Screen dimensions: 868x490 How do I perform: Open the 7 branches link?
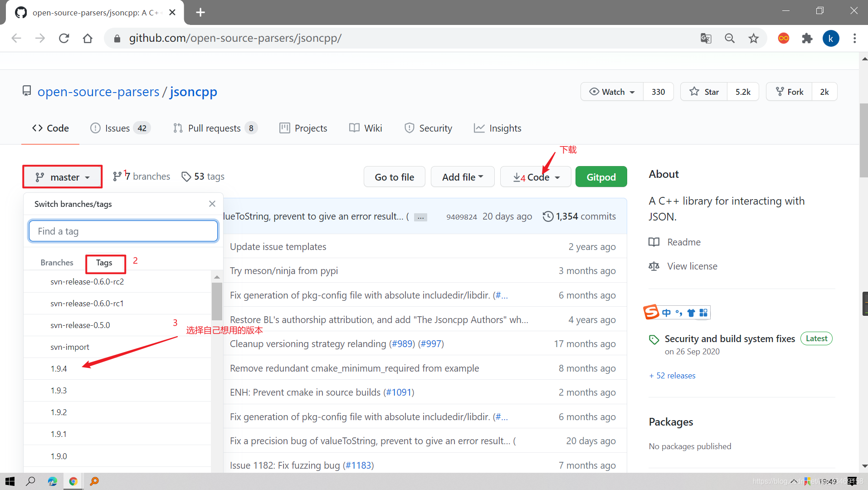click(x=141, y=176)
